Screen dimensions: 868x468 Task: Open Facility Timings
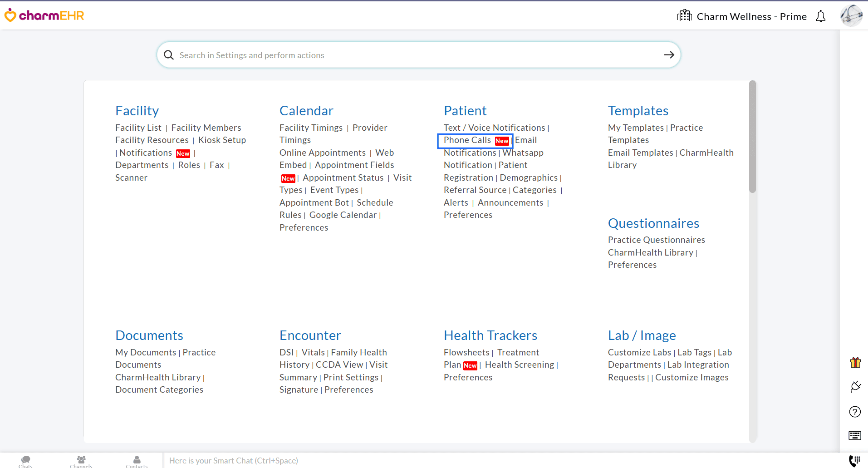[311, 128]
